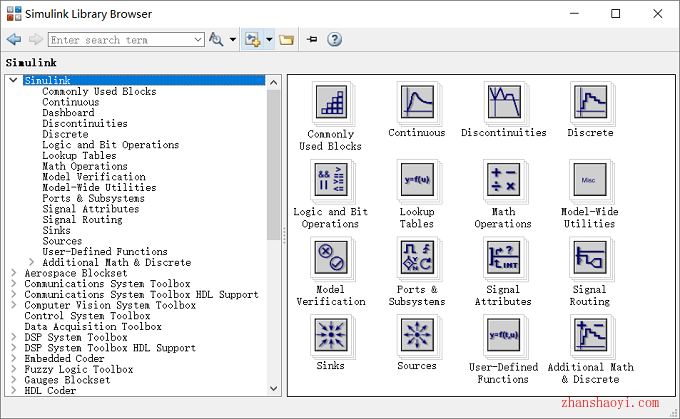The image size is (680, 419).
Task: Open the search term history dropdown
Action: tap(198, 40)
